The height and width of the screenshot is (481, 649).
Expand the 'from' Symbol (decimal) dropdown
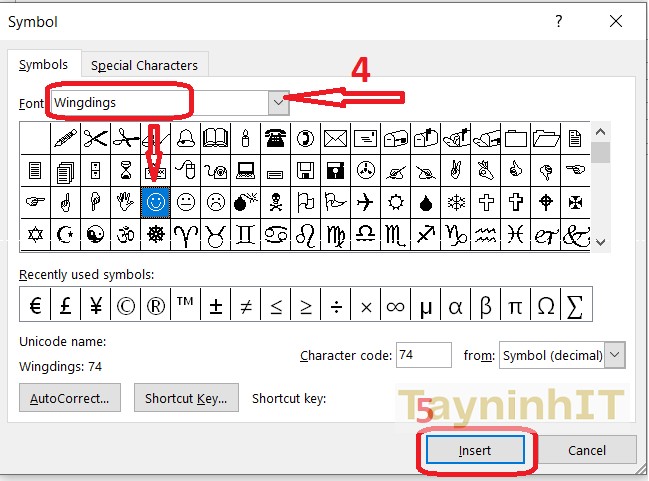pos(615,355)
